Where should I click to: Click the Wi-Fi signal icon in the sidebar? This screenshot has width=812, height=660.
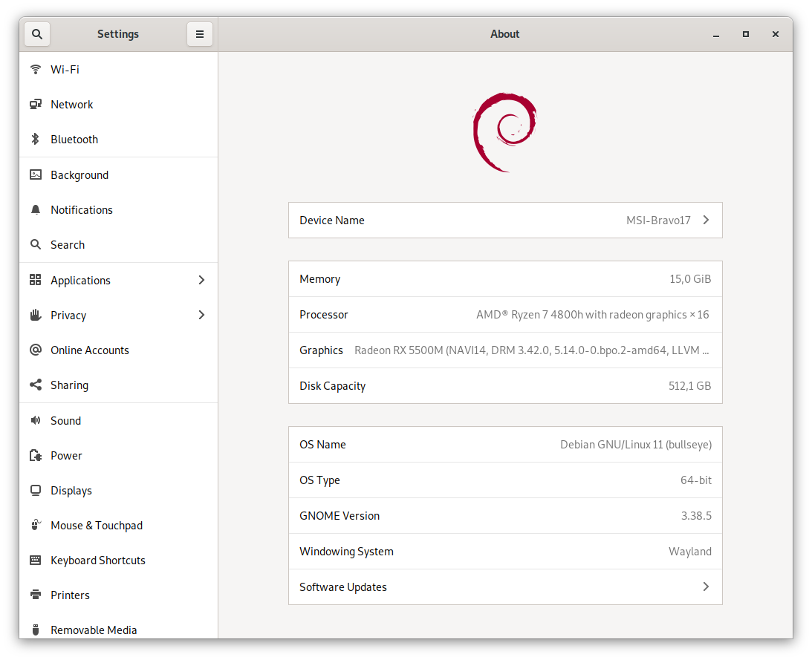pos(35,69)
